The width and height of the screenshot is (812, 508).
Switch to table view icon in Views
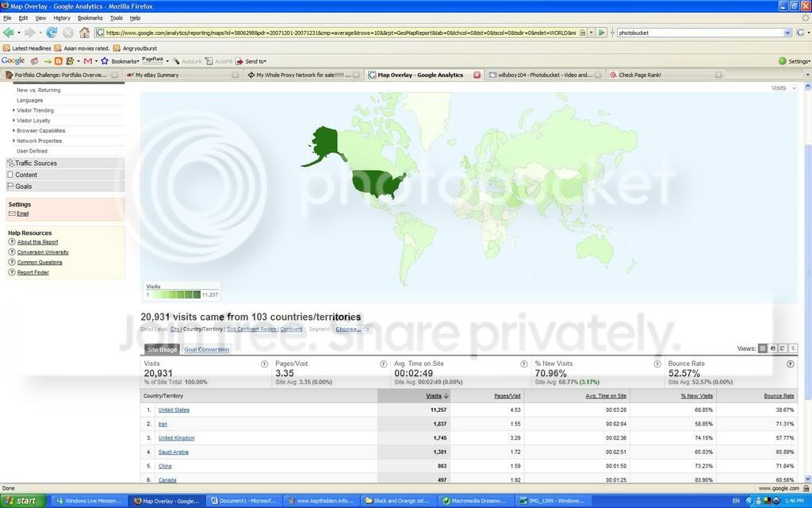click(x=762, y=348)
